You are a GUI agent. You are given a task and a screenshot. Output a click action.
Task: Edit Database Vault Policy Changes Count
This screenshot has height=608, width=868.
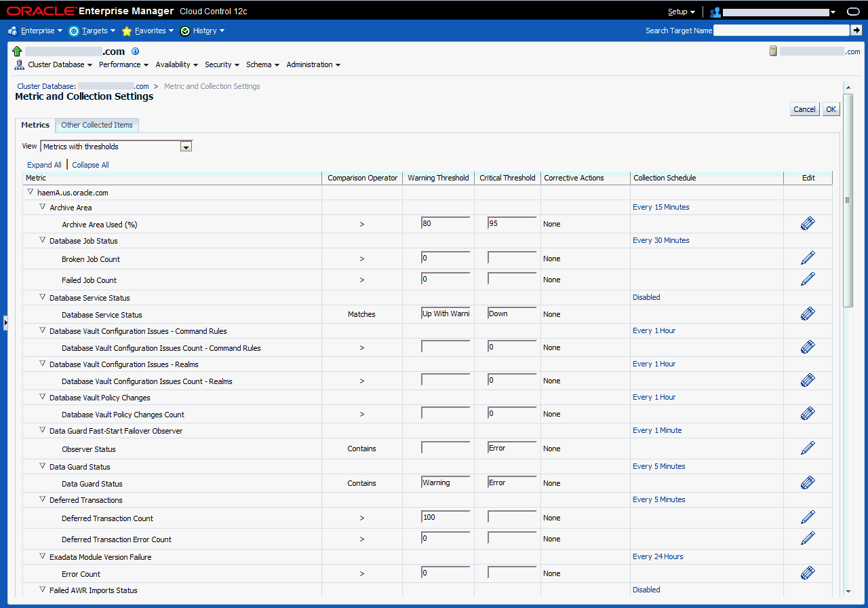[x=808, y=414]
